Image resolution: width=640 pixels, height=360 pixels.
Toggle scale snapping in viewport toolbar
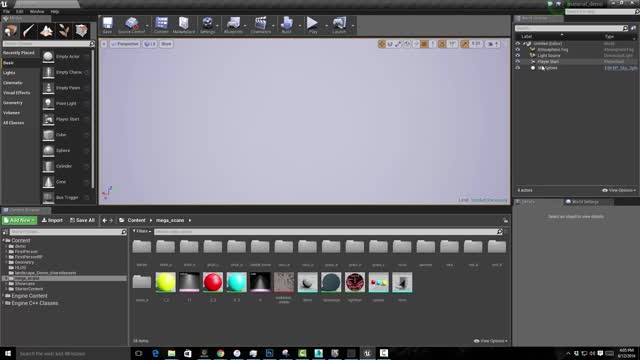[464, 44]
